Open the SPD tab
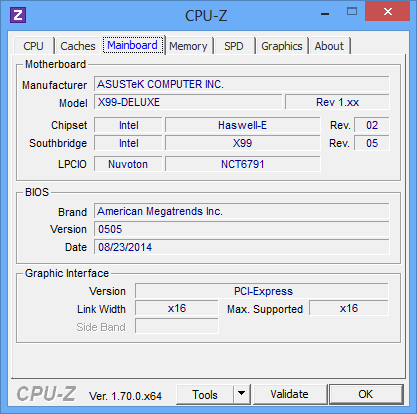 pos(234,46)
